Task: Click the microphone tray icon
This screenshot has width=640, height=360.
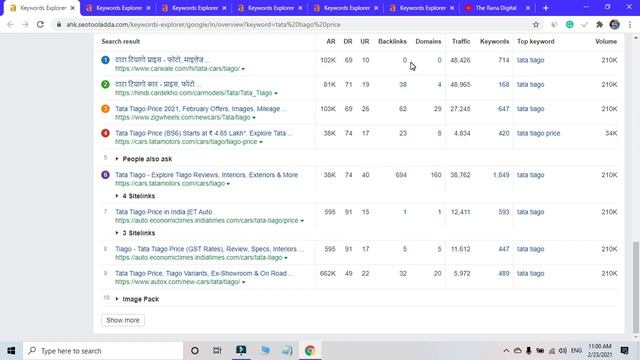Action: tap(529, 351)
